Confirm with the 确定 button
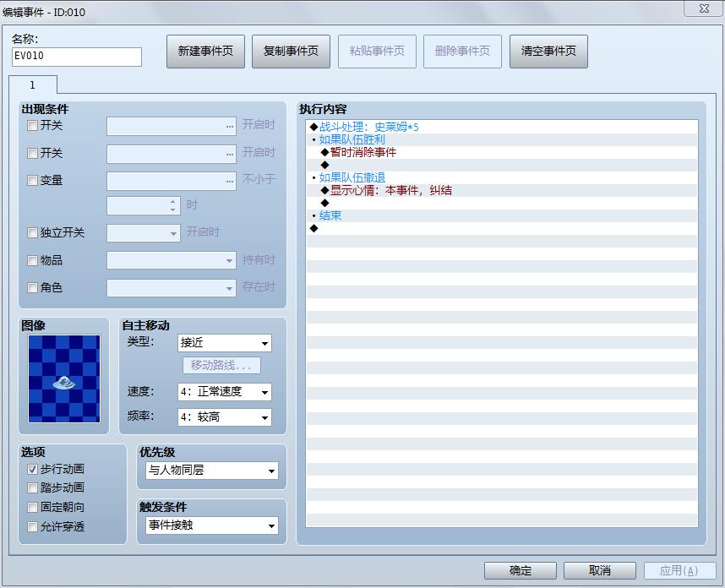The height and width of the screenshot is (588, 725). click(521, 570)
